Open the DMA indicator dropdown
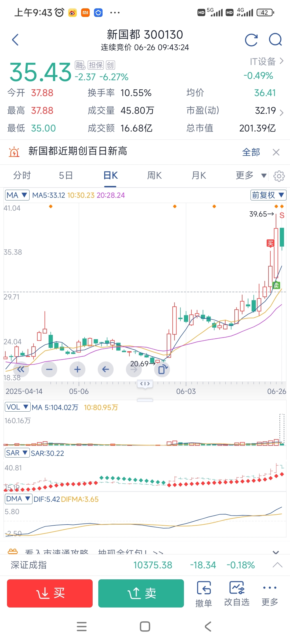The height and width of the screenshot is (644, 290). point(19,499)
